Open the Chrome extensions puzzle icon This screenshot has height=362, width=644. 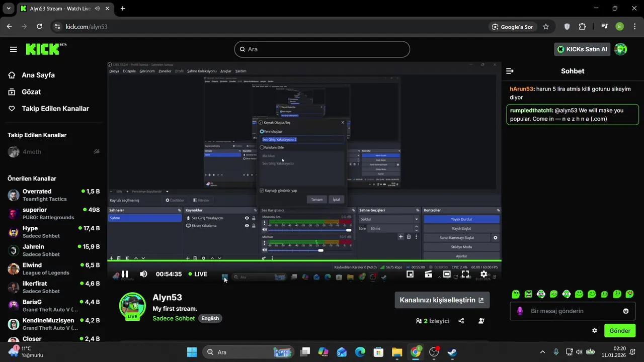583,27
